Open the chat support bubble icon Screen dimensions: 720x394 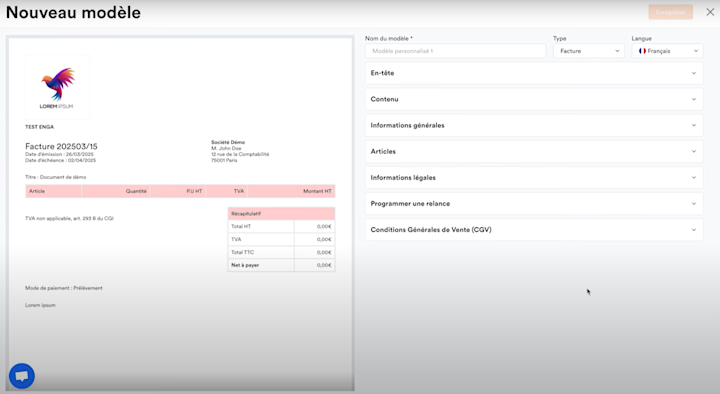tap(22, 376)
